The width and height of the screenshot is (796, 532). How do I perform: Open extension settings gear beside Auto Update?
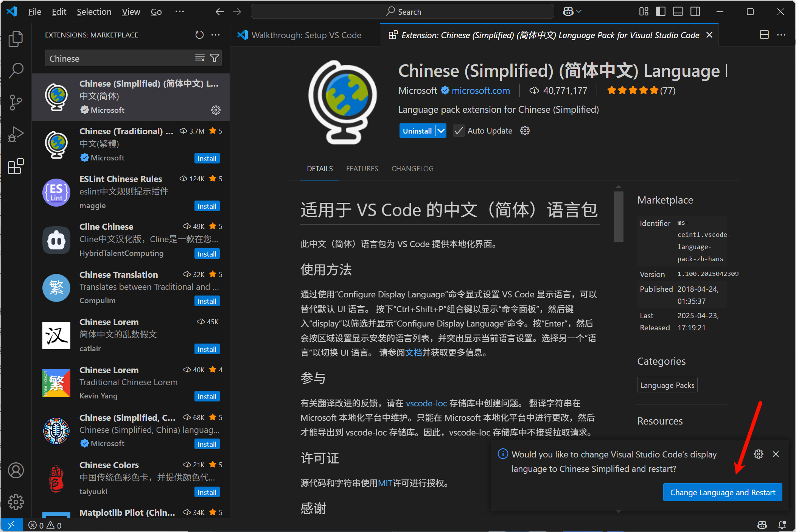525,131
